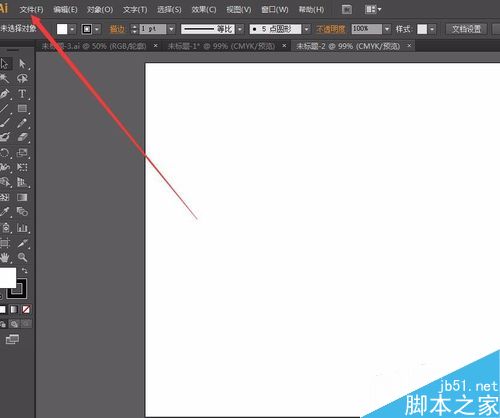This screenshot has width=500, height=418.
Task: Select the Slice tool
Action: tap(22, 243)
